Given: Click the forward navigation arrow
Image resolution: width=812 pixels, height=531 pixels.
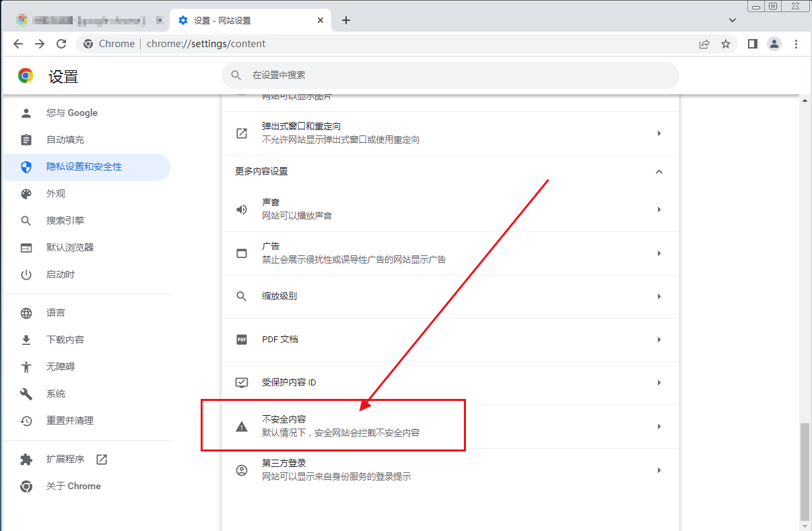Looking at the screenshot, I should coord(40,44).
